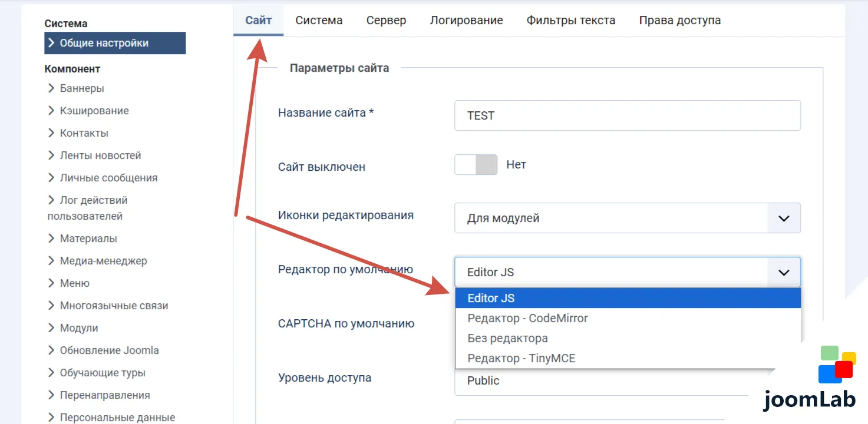Image resolution: width=868 pixels, height=424 pixels.
Task: Open the Сайт tab
Action: [258, 20]
